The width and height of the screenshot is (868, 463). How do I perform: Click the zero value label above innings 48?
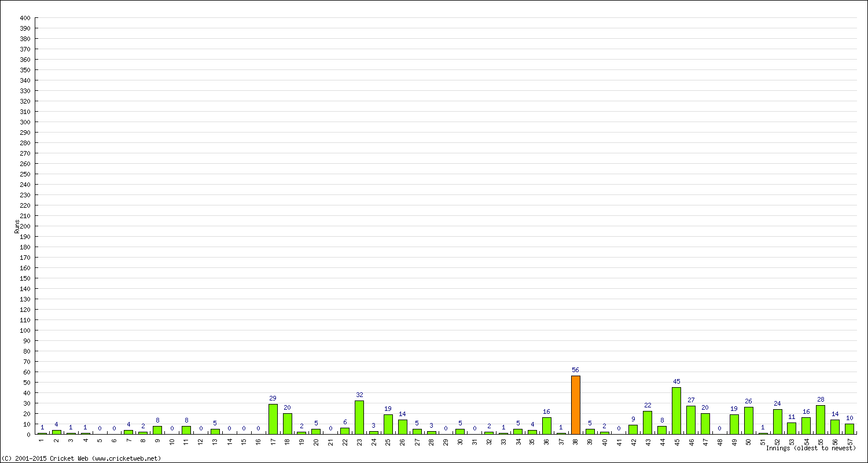[719, 428]
